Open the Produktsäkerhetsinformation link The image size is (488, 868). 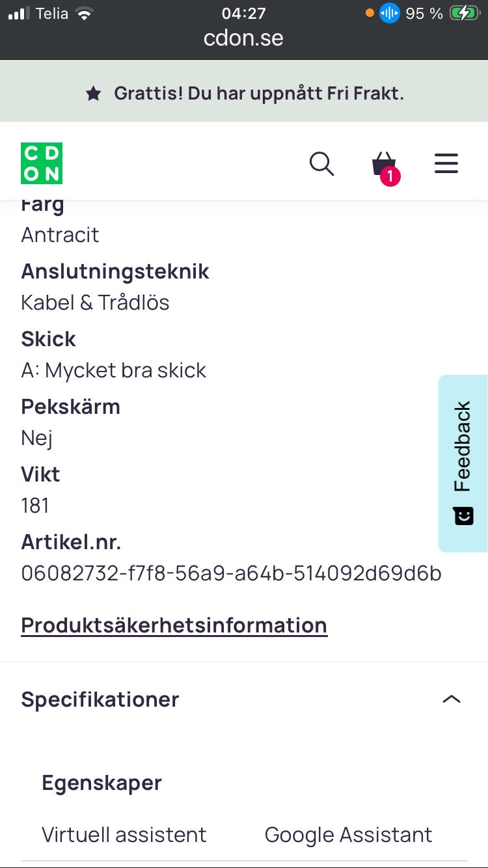(x=174, y=625)
